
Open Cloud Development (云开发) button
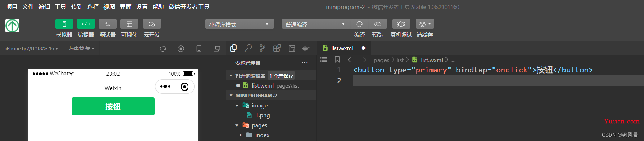tap(152, 24)
